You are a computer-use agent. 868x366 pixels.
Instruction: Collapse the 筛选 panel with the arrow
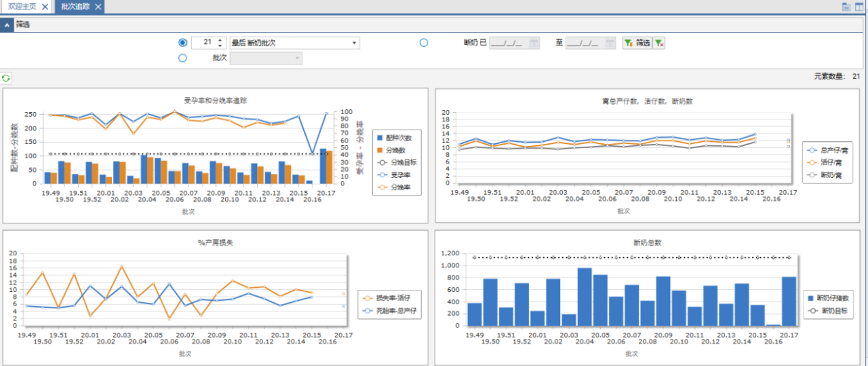click(x=6, y=25)
